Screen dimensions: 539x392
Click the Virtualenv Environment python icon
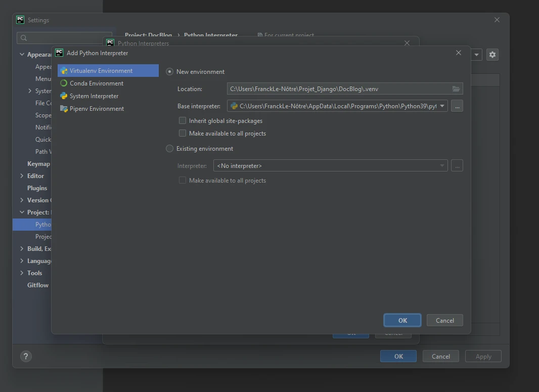tap(64, 71)
